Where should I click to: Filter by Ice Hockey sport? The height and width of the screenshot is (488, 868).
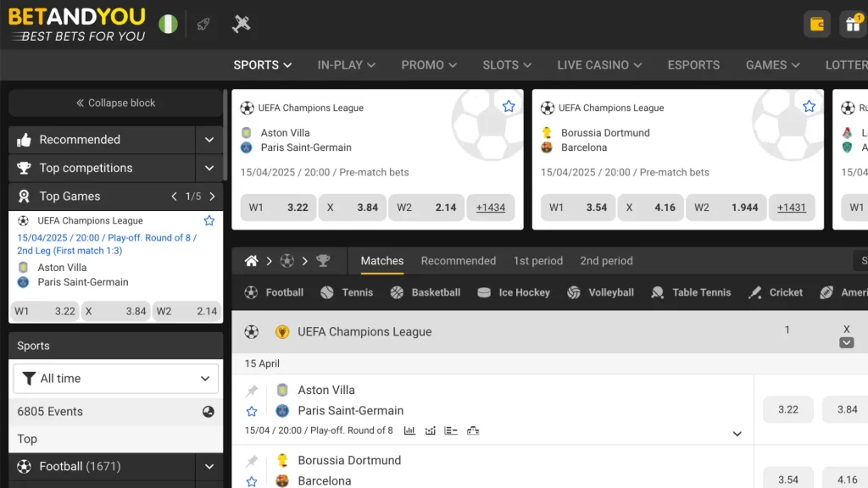pos(513,292)
